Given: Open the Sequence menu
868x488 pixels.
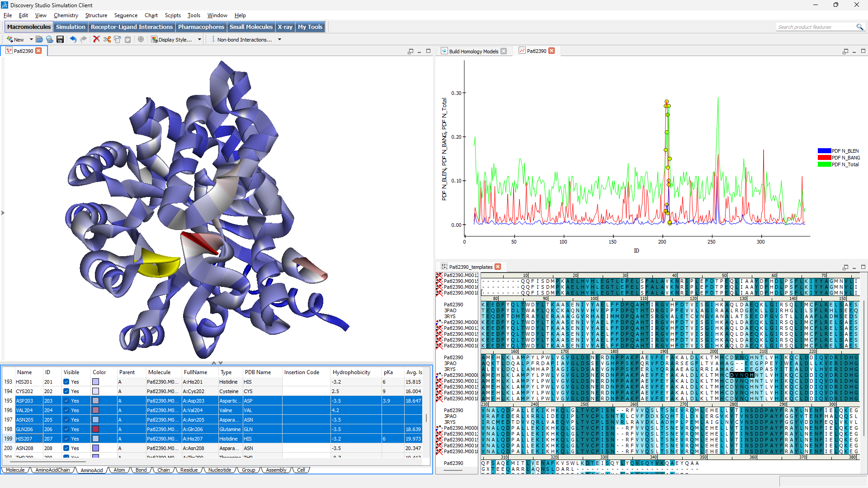Looking at the screenshot, I should tap(126, 15).
